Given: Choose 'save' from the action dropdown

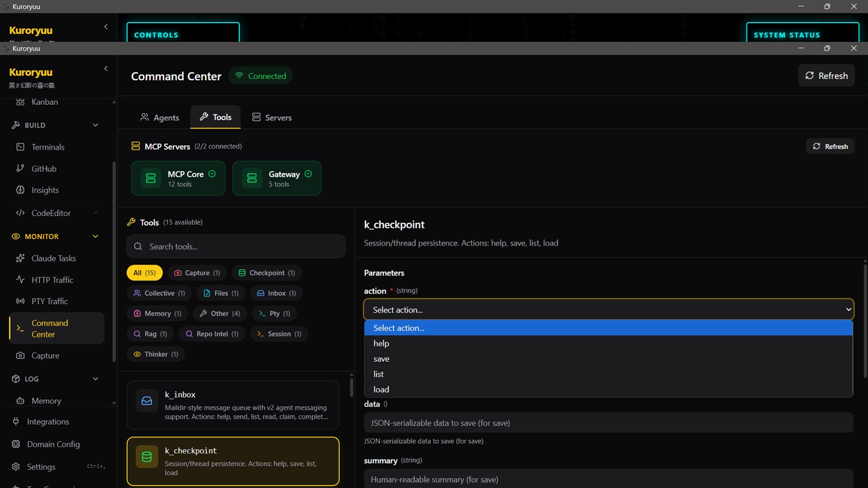Looking at the screenshot, I should pyautogui.click(x=381, y=359).
